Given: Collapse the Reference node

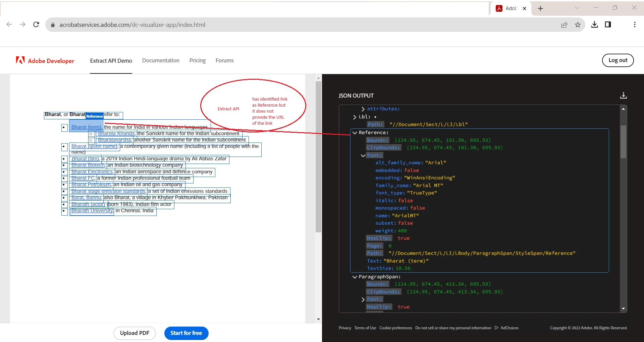Looking at the screenshot, I should (x=355, y=133).
